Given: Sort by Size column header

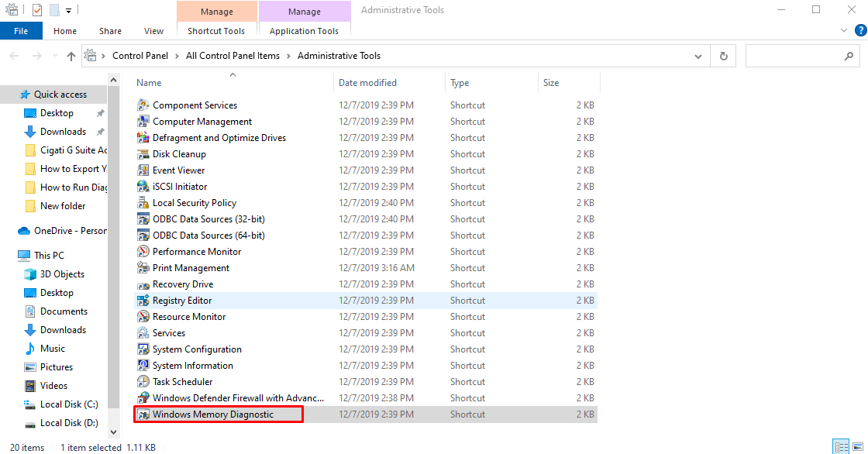Looking at the screenshot, I should (x=569, y=82).
